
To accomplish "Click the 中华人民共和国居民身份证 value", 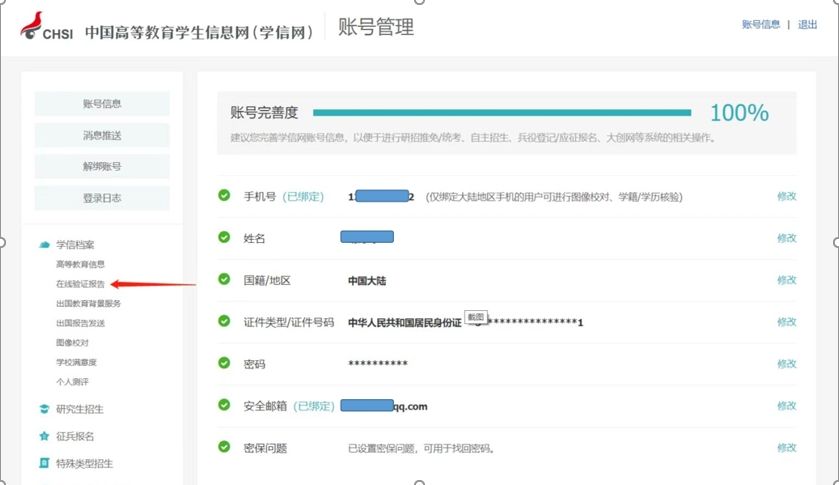I will (405, 323).
